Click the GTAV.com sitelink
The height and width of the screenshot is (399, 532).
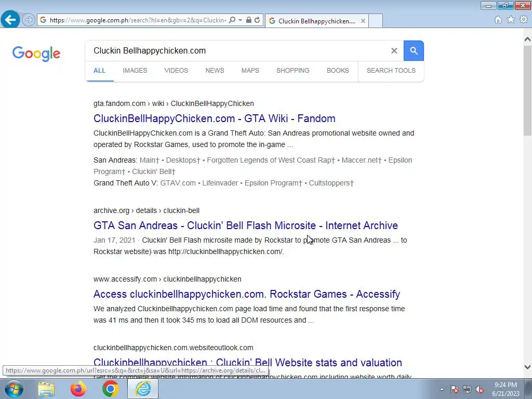(178, 183)
